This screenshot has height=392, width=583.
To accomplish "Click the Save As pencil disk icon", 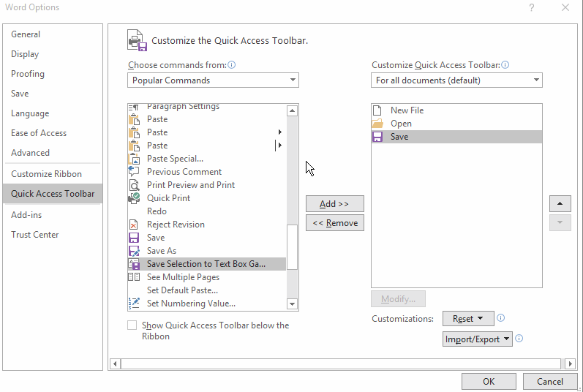I will (134, 251).
